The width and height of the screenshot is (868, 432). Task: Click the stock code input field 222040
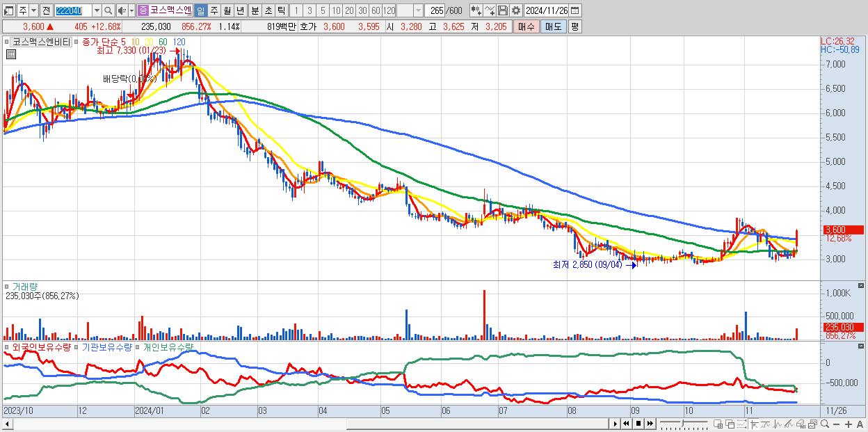[x=73, y=10]
